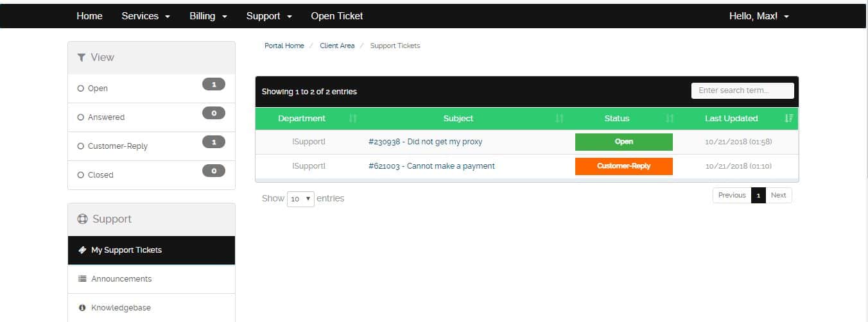Screen dimensions: 868x322
Task: Open ticket #230938 Did not get my proxy
Action: pos(425,142)
